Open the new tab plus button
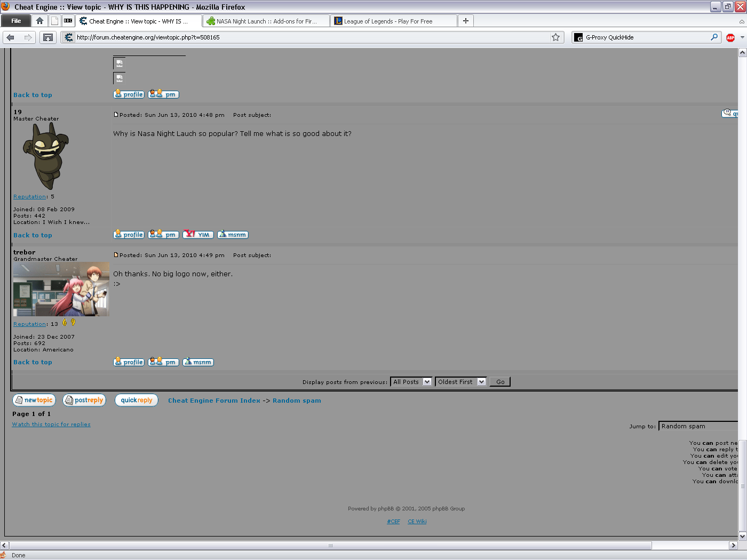This screenshot has height=560, width=747. [x=466, y=21]
